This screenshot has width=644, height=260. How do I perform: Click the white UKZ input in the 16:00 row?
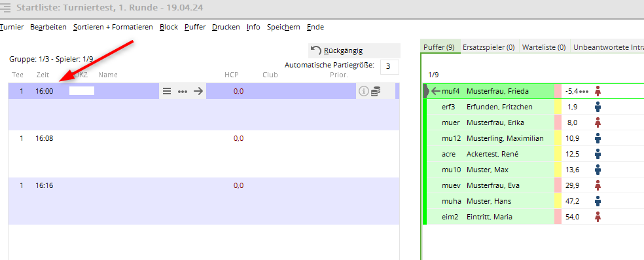coord(82,91)
